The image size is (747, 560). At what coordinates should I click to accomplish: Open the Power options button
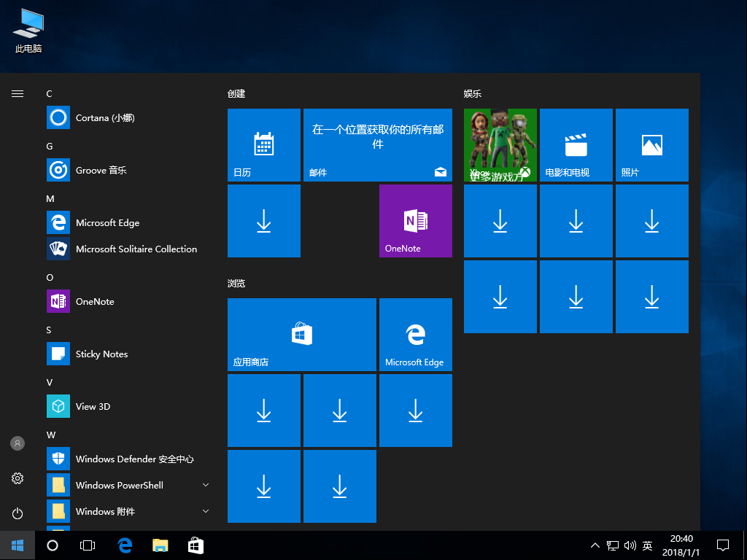pyautogui.click(x=18, y=513)
